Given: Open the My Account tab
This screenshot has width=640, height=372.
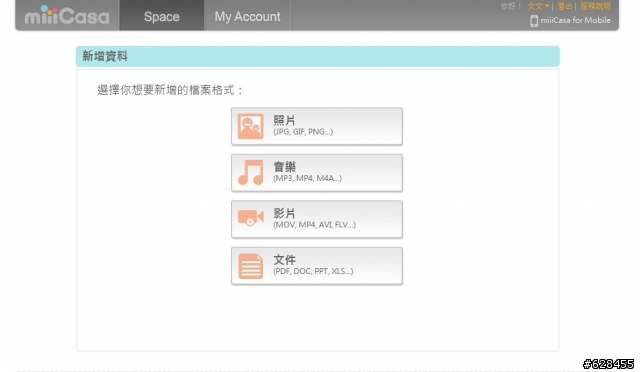Looking at the screenshot, I should tap(247, 16).
